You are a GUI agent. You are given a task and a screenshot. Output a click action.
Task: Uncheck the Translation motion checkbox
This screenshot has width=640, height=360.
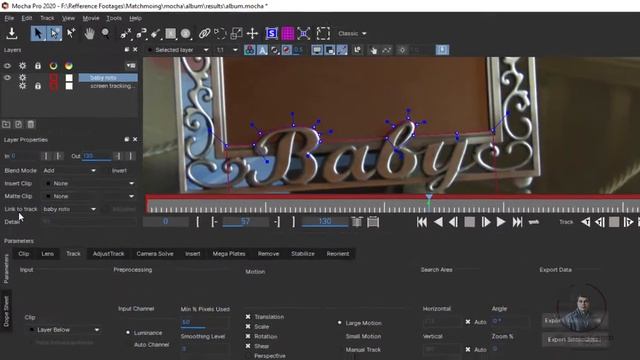point(248,317)
